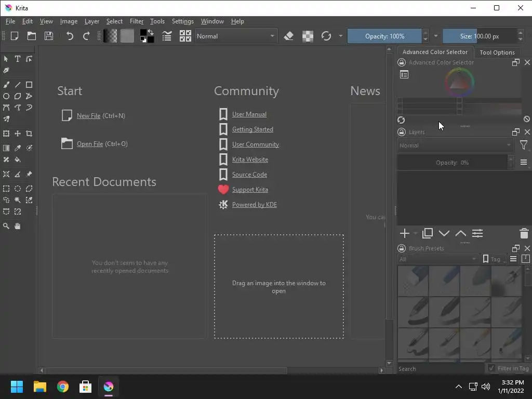This screenshot has height=399, width=532.
Task: Select the Gradient tool
Action: pyautogui.click(x=6, y=148)
